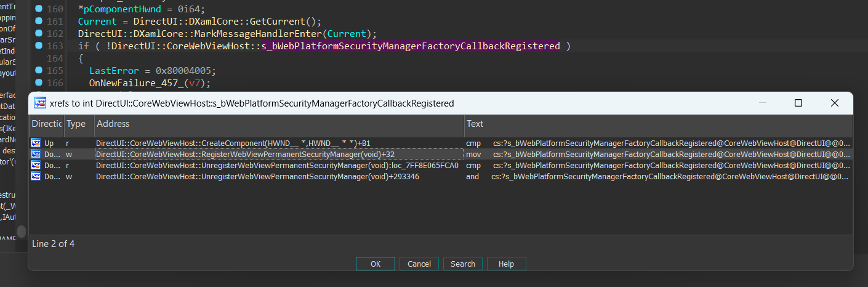Viewport: 868px width, 287px height.
Task: Click 'Line 2 of 4' status text
Action: (54, 244)
